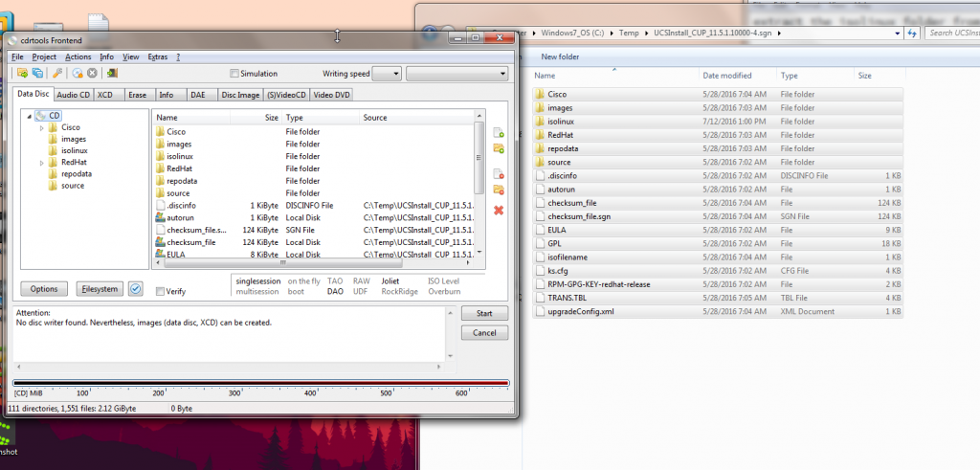Viewport: 980px width, 470px height.
Task: Open the Actions menu
Action: 78,56
